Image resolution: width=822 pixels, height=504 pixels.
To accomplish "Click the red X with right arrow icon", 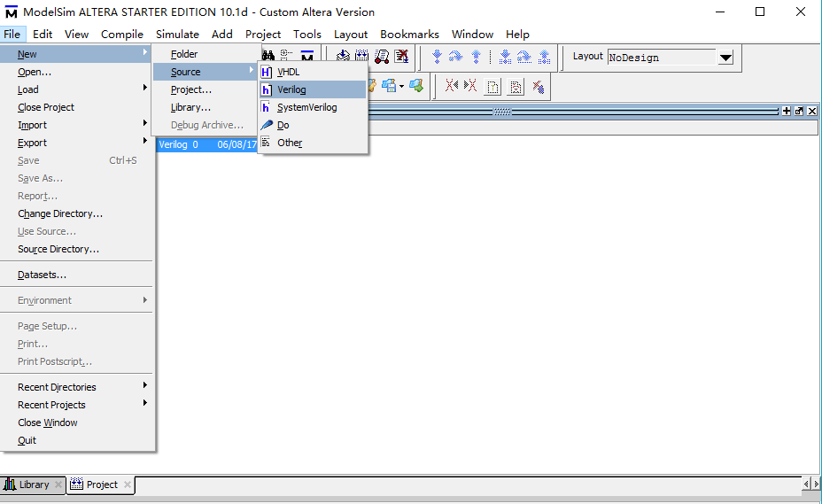I will 470,86.
